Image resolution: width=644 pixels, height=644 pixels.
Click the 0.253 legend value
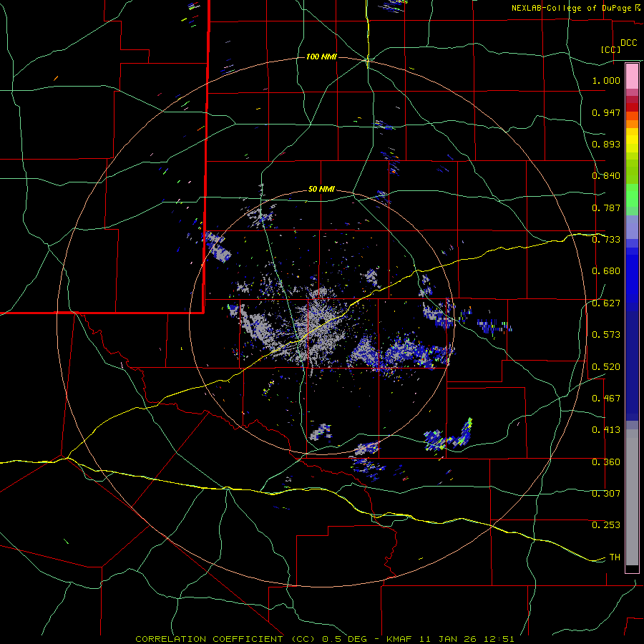606,525
